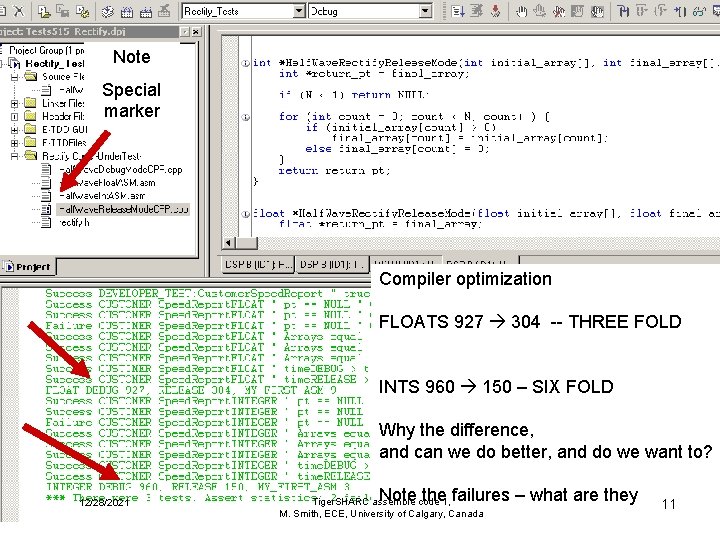Click the Rectify_Tests text in project combo box

211,11
